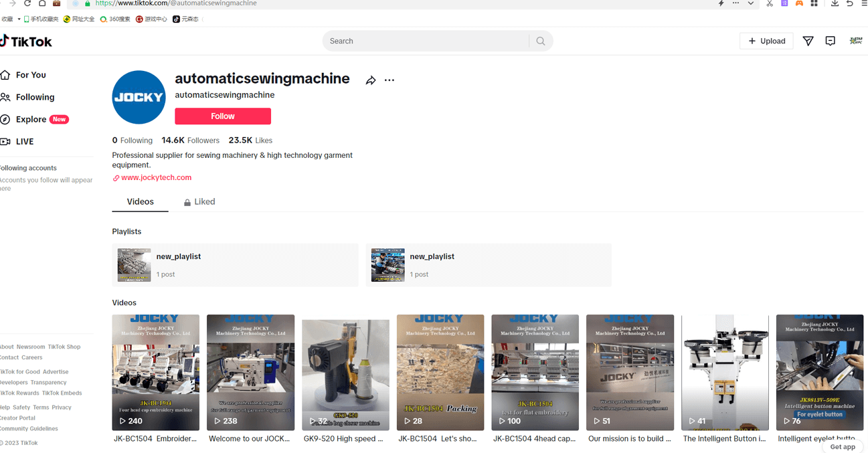Image resolution: width=868 pixels, height=453 pixels.
Task: Click the browser undo arrow icon
Action: coord(849,3)
